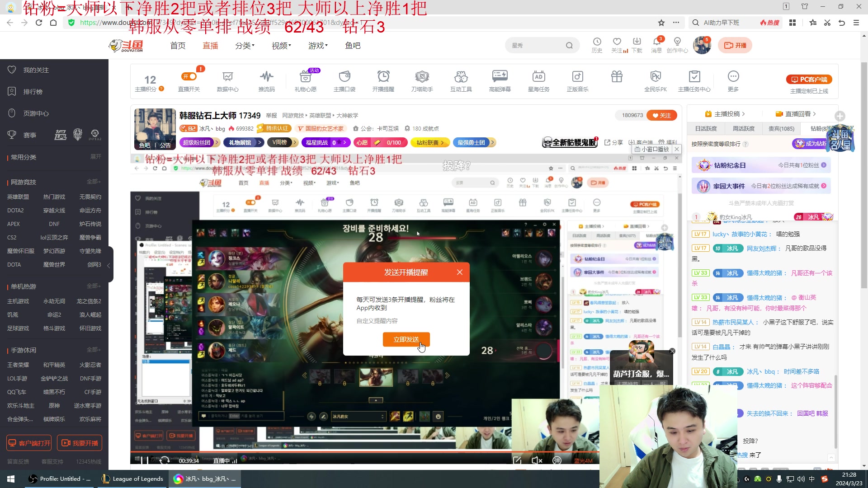Click the 开播 start streaming button
This screenshot has width=868, height=488.
[x=735, y=45]
